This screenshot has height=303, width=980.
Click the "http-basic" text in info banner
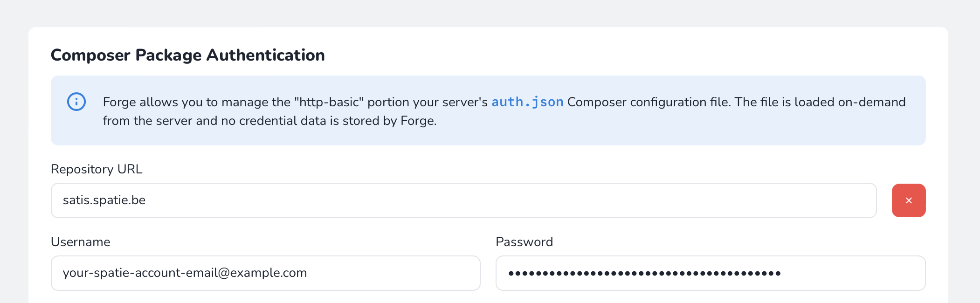(329, 102)
